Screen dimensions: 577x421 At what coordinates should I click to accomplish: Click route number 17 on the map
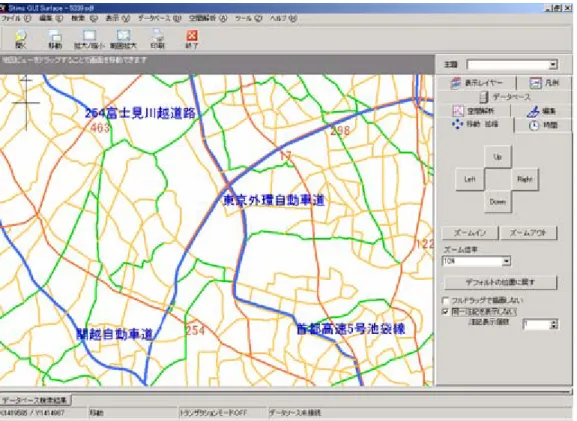[x=286, y=156]
